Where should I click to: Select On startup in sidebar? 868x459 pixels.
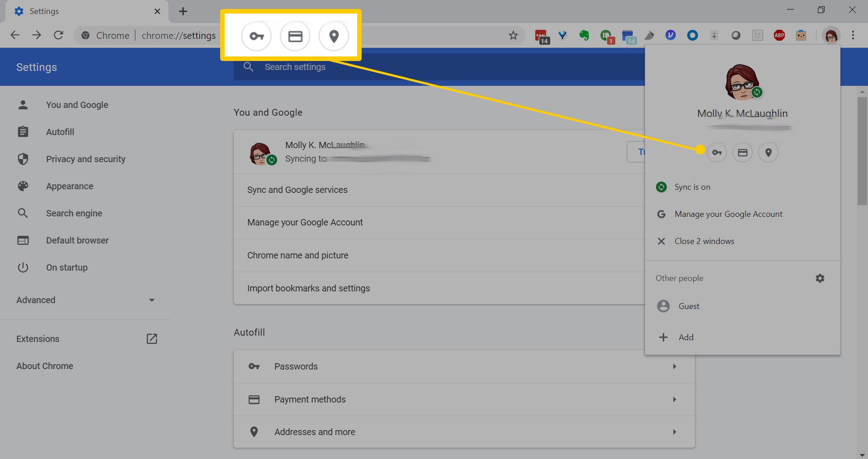[67, 267]
